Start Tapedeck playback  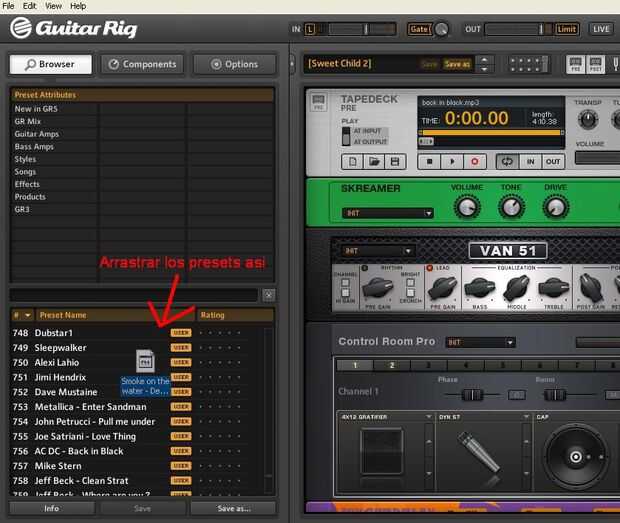pos(452,162)
